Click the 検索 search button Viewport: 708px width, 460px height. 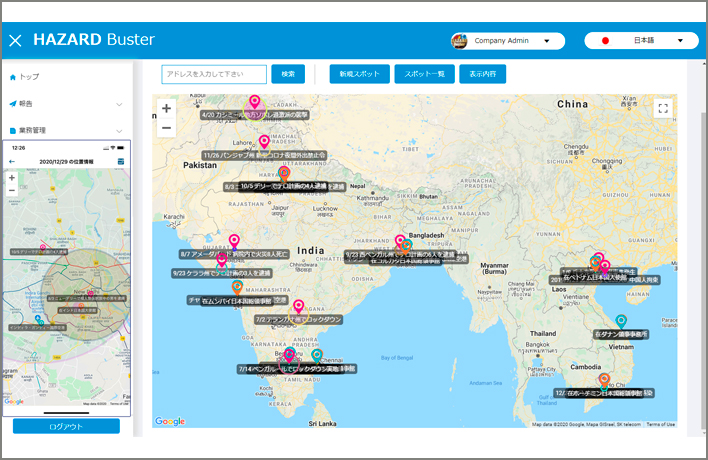tap(288, 74)
